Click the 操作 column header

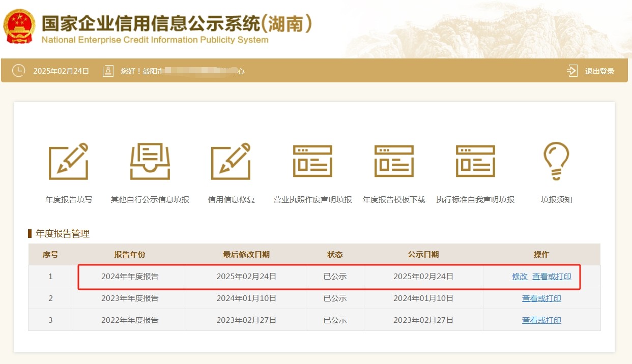[x=541, y=255]
